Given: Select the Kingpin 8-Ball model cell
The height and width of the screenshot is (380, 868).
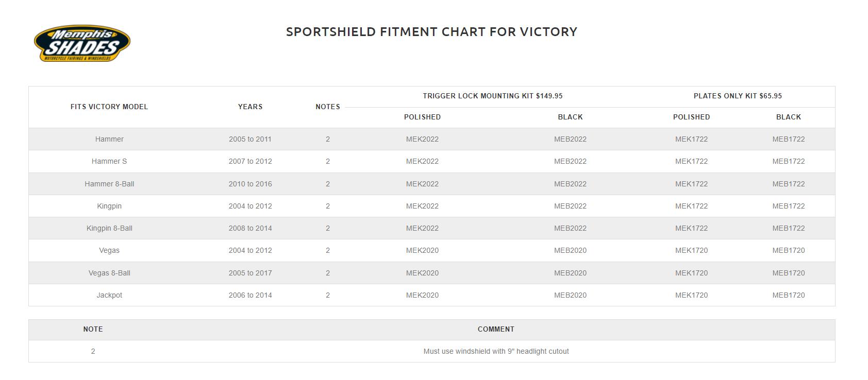Looking at the screenshot, I should click(x=109, y=228).
